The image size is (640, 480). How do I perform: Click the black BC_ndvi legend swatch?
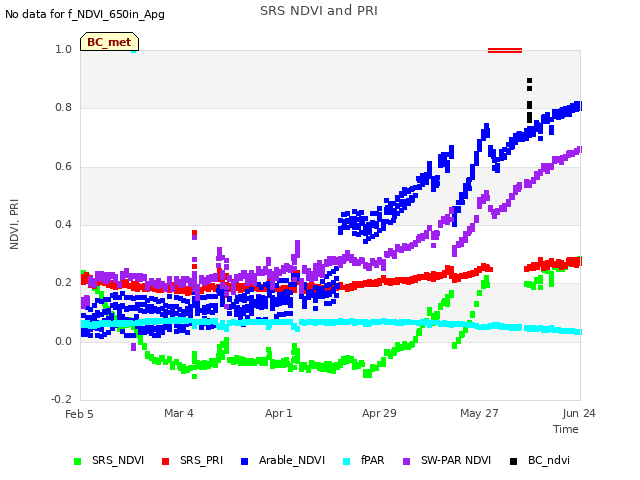(513, 461)
